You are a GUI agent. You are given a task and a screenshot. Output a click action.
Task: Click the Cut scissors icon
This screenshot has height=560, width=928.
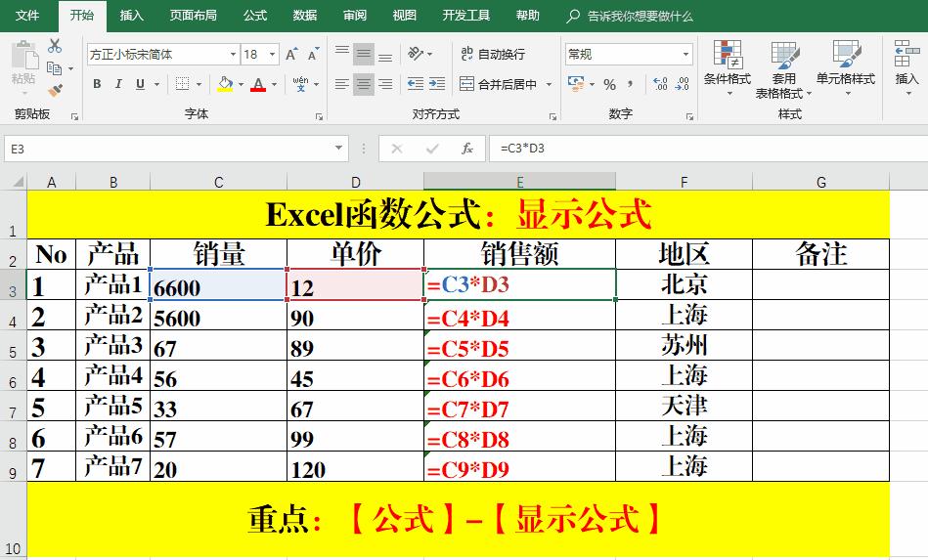[x=55, y=46]
